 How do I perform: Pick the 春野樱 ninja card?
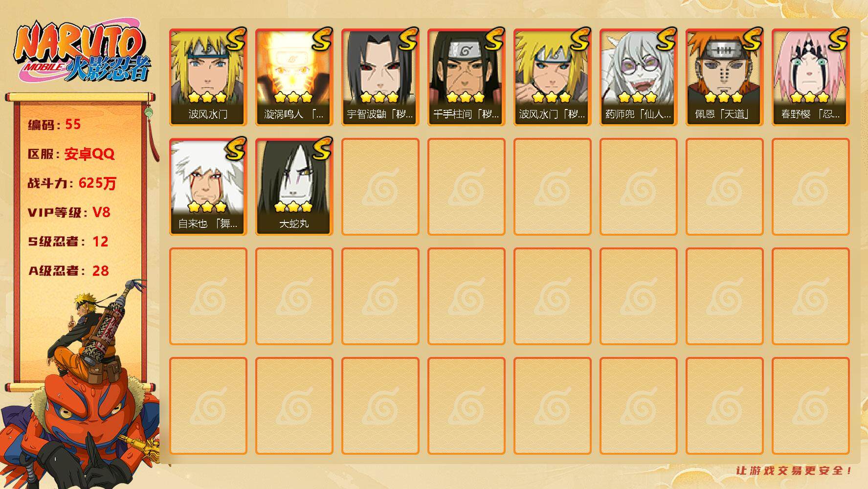click(810, 77)
